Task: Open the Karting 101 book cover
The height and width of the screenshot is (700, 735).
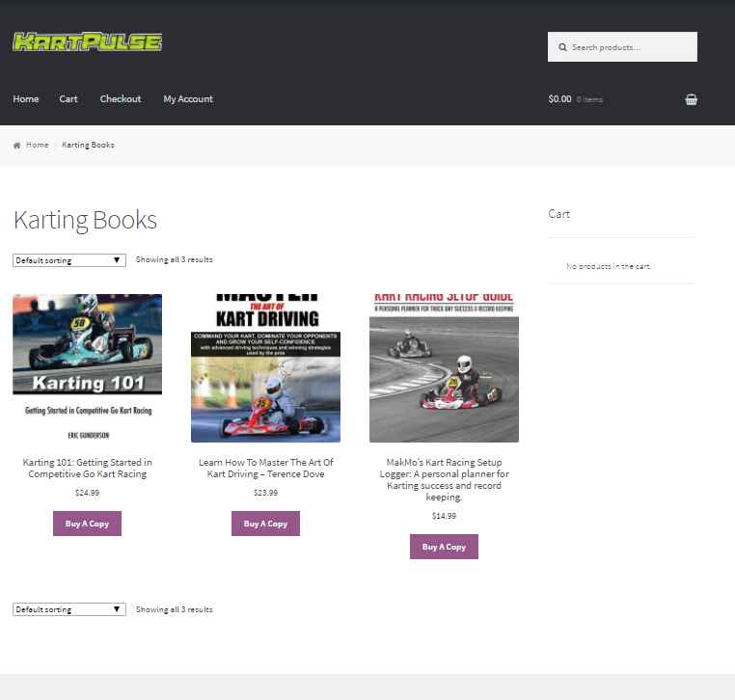Action: [87, 367]
